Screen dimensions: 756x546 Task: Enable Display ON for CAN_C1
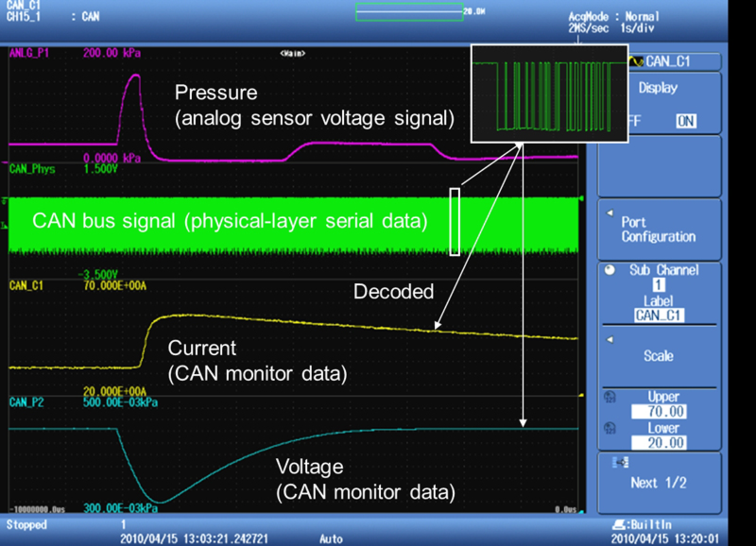(x=686, y=121)
